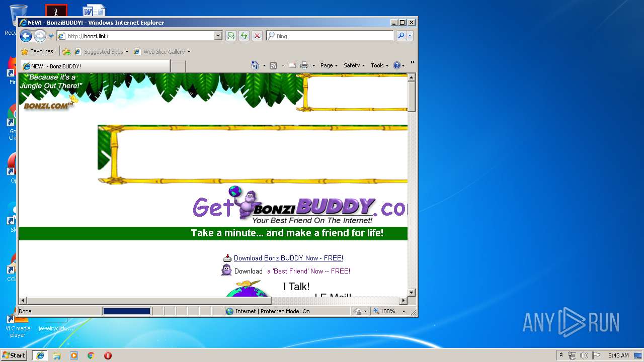This screenshot has width=644, height=362.
Task: Open the Tools menu
Action: [380, 65]
